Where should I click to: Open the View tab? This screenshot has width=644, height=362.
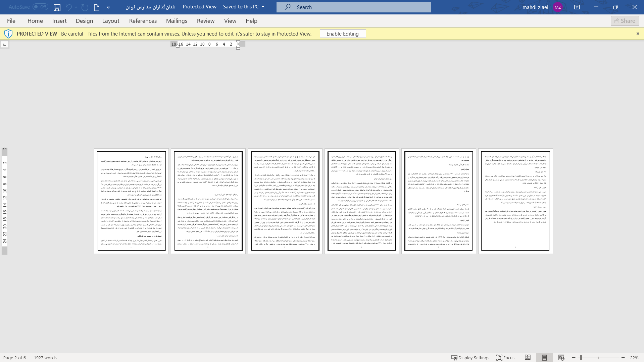pos(230,21)
